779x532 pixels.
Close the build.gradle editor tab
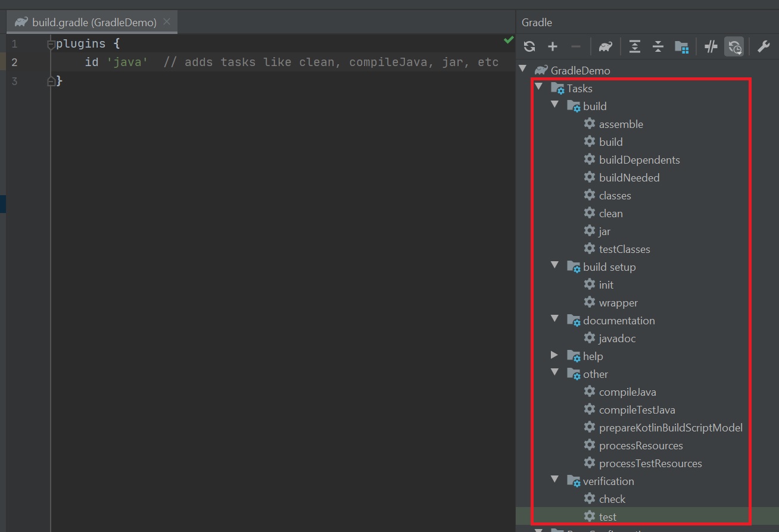pyautogui.click(x=167, y=22)
